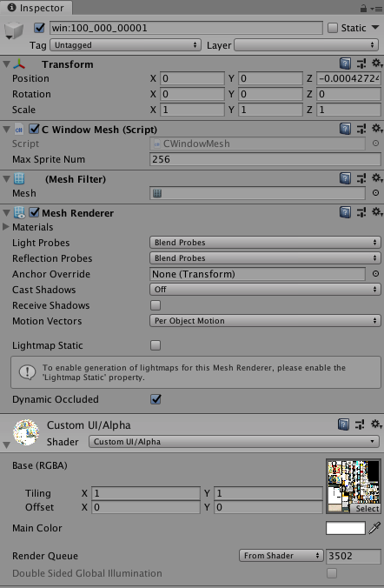384x588 pixels.
Task: Open Custom UI/Alpha material preset icon
Action: [x=360, y=424]
